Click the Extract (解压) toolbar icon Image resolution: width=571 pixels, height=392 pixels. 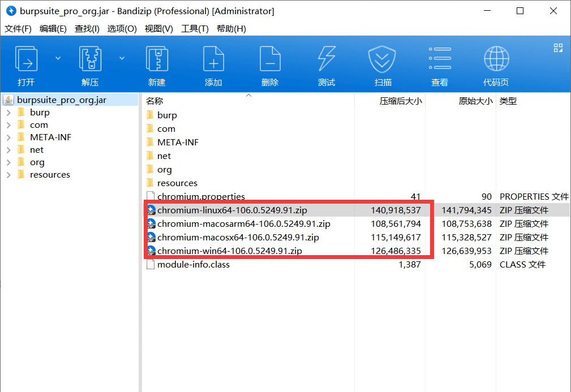90,59
